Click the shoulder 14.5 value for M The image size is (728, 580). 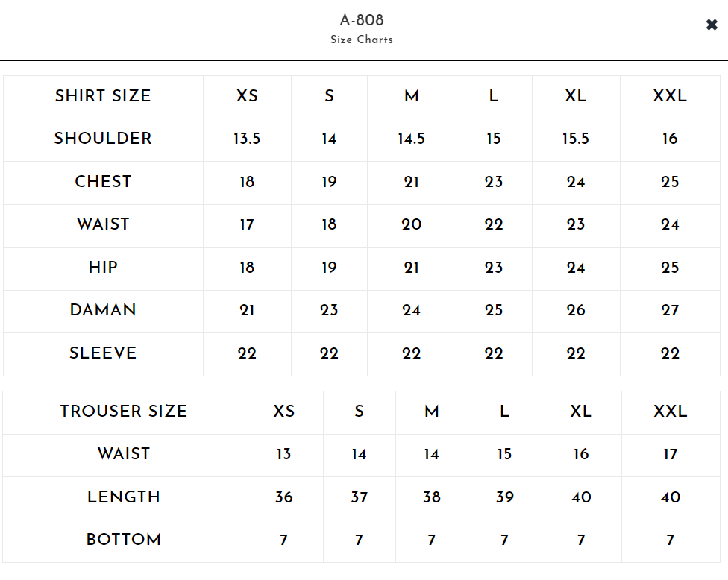[x=411, y=139]
